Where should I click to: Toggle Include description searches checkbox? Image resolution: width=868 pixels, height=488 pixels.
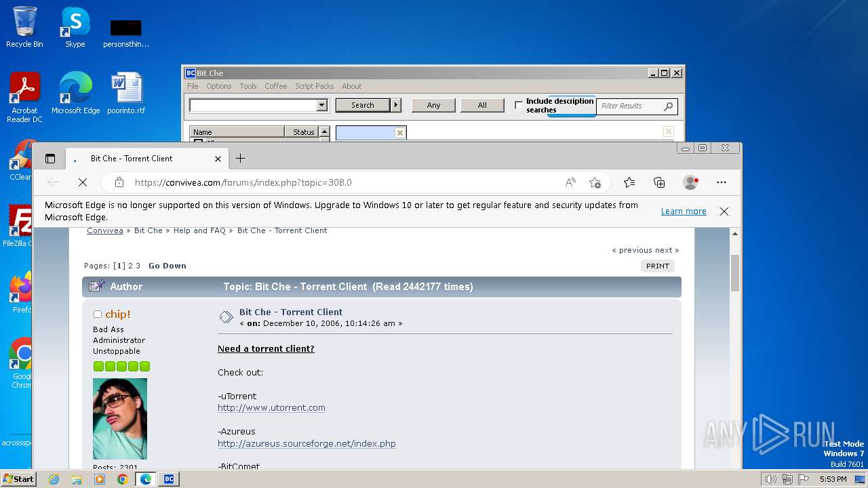(x=519, y=105)
